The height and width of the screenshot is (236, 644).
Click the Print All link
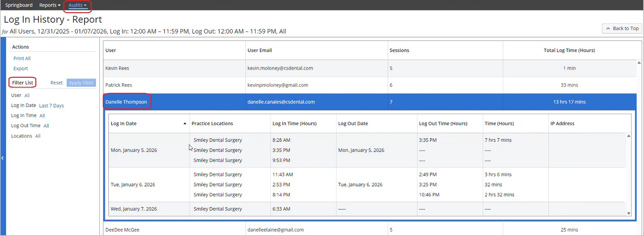[x=22, y=58]
